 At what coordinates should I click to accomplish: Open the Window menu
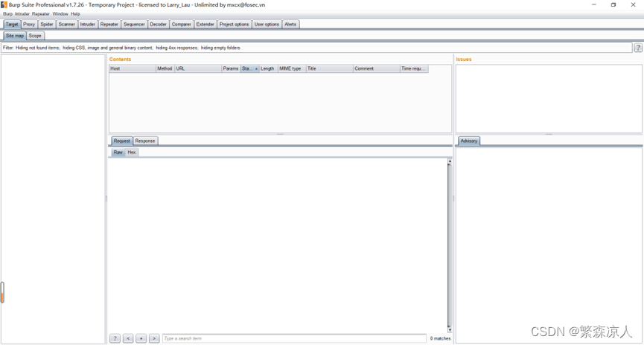(60, 14)
